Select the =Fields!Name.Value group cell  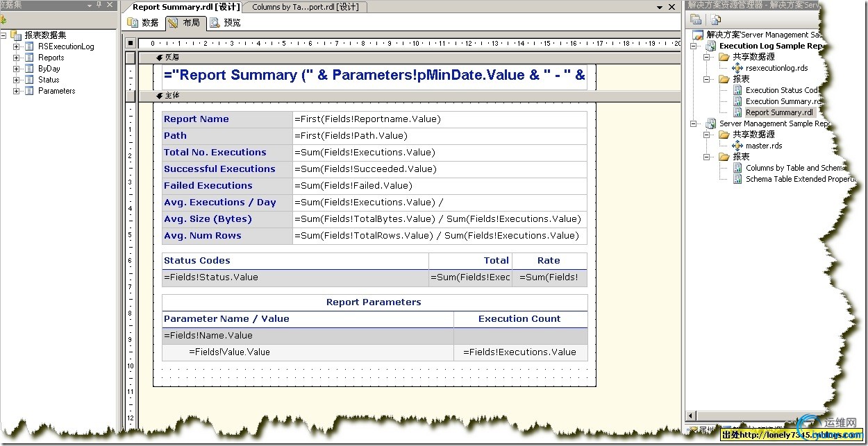click(x=308, y=336)
